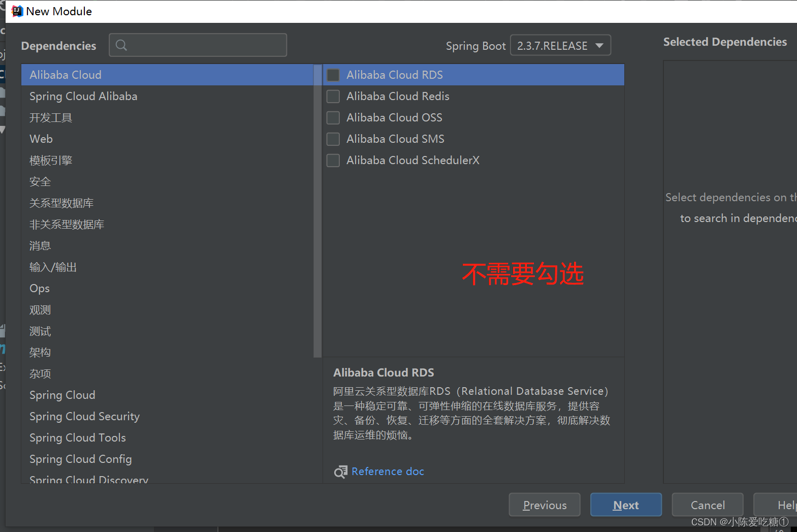Click the Alibaba Cloud RDS label
Image resolution: width=797 pixels, height=532 pixels.
pos(395,75)
